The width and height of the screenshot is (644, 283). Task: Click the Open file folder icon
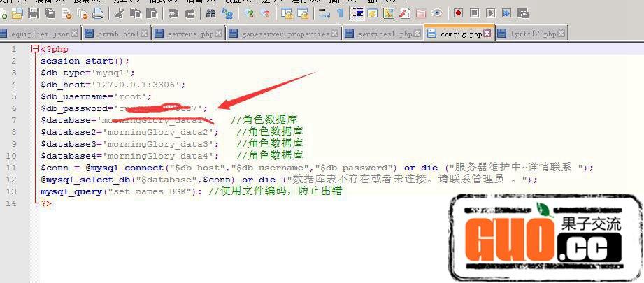click(x=17, y=13)
